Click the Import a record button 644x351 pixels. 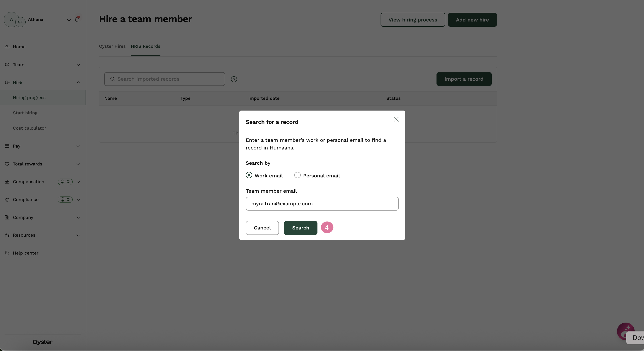[464, 79]
